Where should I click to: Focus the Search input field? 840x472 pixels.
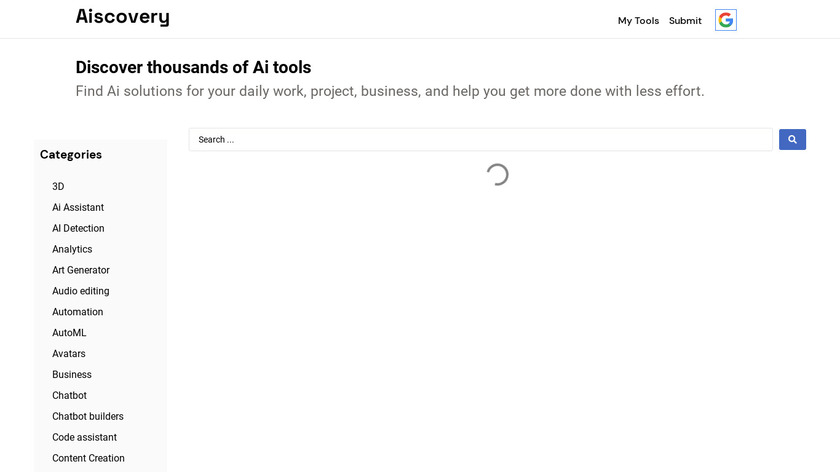[x=480, y=140]
